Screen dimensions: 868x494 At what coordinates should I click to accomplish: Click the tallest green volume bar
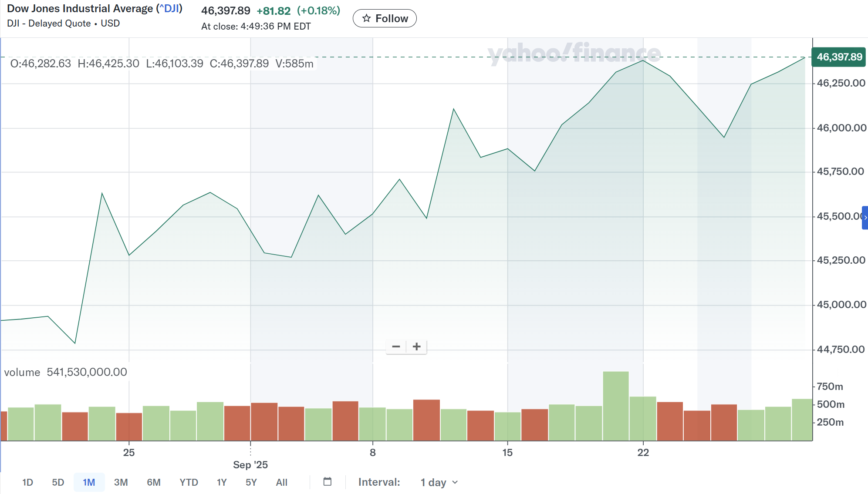615,405
